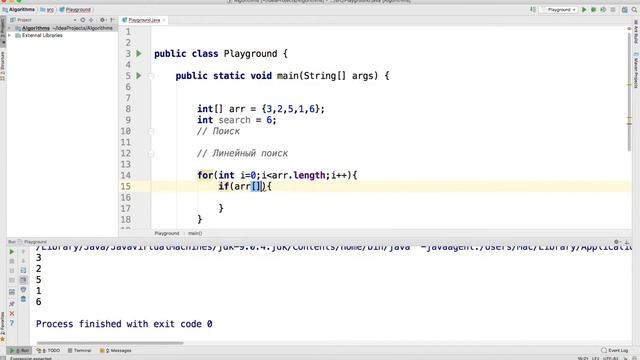
Task: Click 'Process finished with exit code 0' text
Action: pyautogui.click(x=124, y=324)
